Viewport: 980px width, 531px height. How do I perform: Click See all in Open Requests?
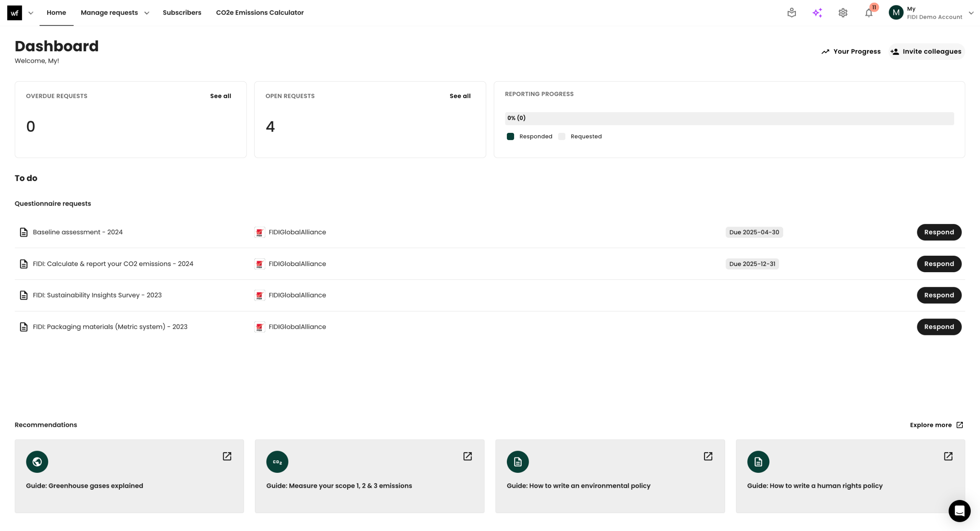click(460, 96)
